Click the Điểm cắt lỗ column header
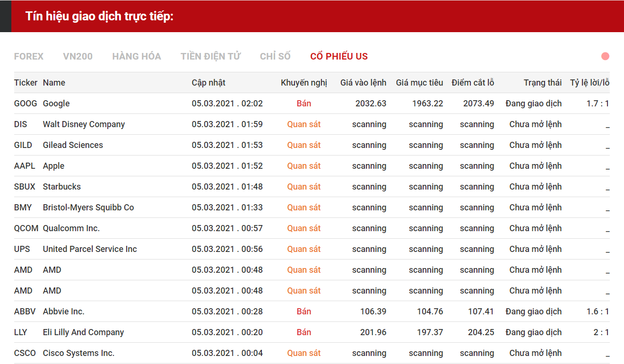This screenshot has height=364, width=624. (473, 83)
